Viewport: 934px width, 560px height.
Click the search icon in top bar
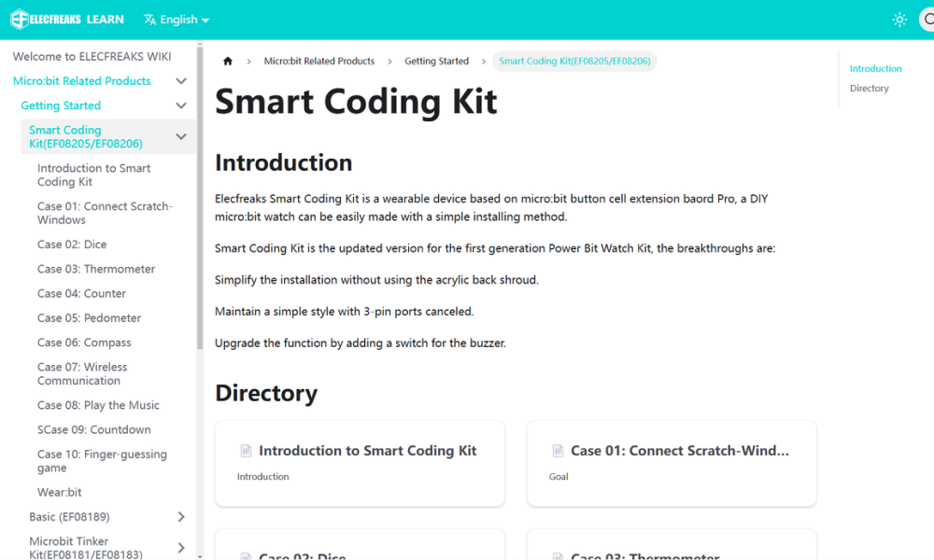coord(927,20)
